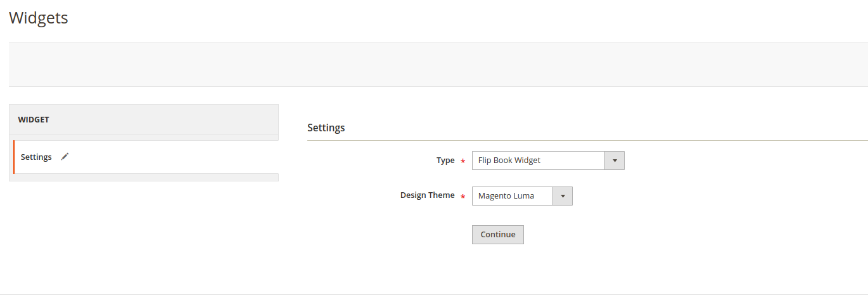Click the orange active marker on Settings tab
The width and height of the screenshot is (868, 295).
14,157
